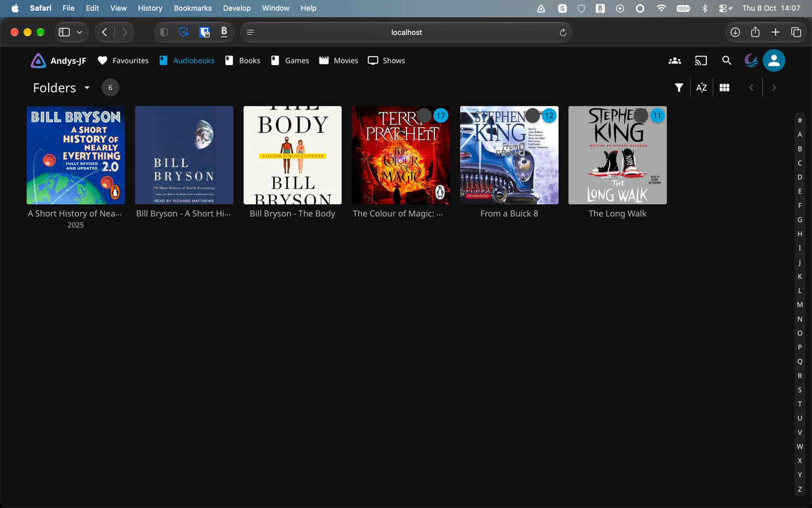Jump to letter A in alphabet picker
812x508 pixels.
pos(800,135)
